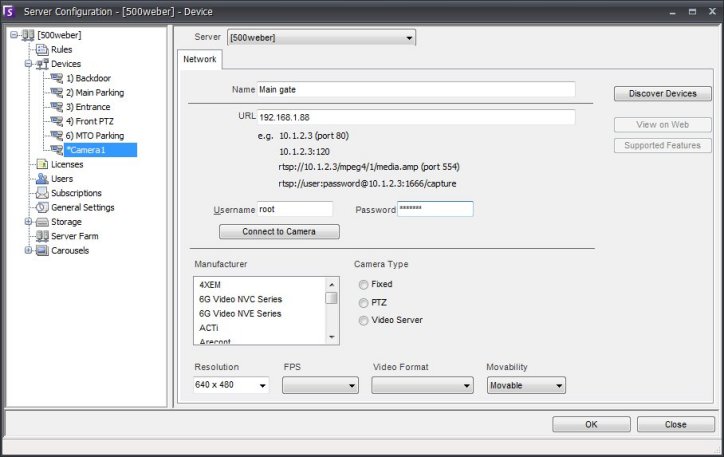Click camera icon beside 3) Entrance
Image resolution: width=724 pixels, height=457 pixels.
click(x=56, y=107)
